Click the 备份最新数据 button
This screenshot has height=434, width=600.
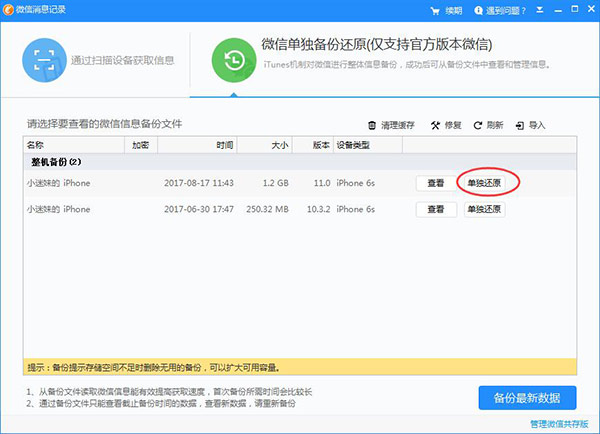tap(527, 398)
